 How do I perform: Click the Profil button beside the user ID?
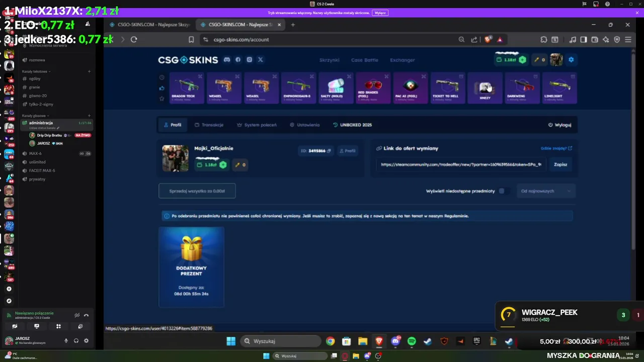tap(347, 151)
